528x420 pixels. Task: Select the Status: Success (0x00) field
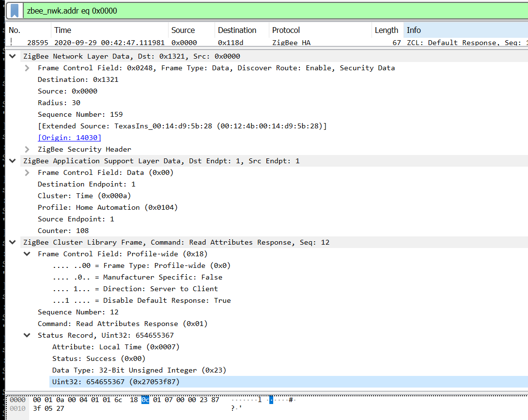pos(99,358)
